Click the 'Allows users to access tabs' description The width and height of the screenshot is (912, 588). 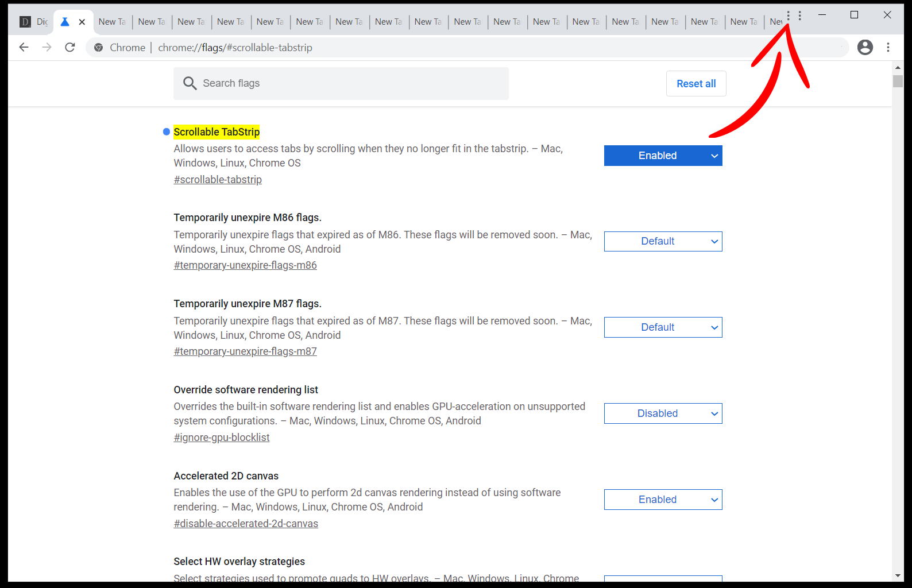[x=368, y=156]
